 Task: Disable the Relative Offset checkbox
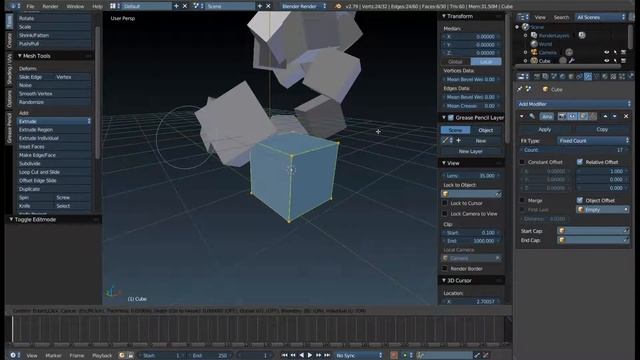click(x=580, y=162)
